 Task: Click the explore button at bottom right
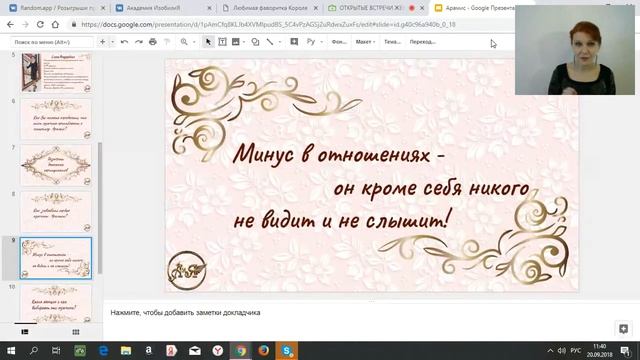623,329
